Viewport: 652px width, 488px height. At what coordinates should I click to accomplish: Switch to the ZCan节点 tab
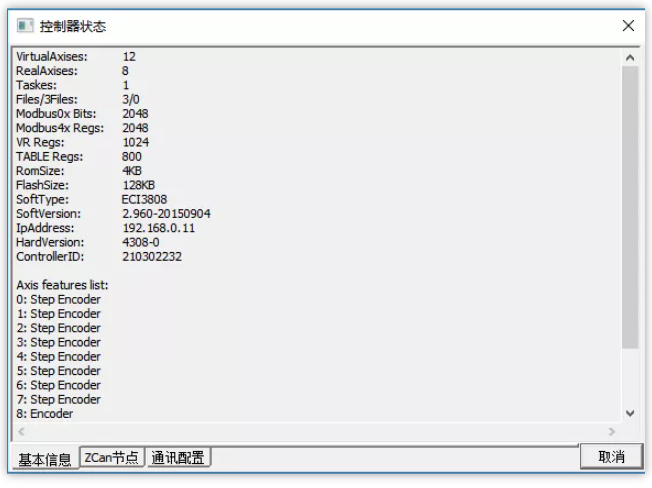pyautogui.click(x=111, y=457)
